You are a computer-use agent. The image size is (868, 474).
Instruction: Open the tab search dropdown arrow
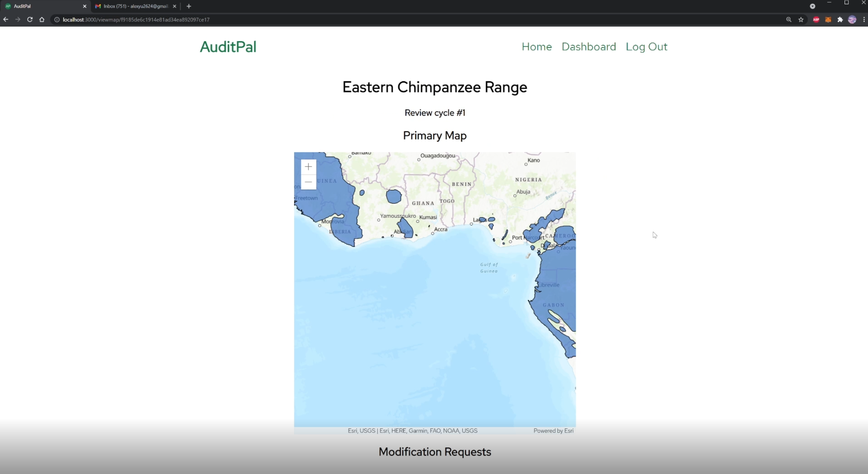(812, 6)
